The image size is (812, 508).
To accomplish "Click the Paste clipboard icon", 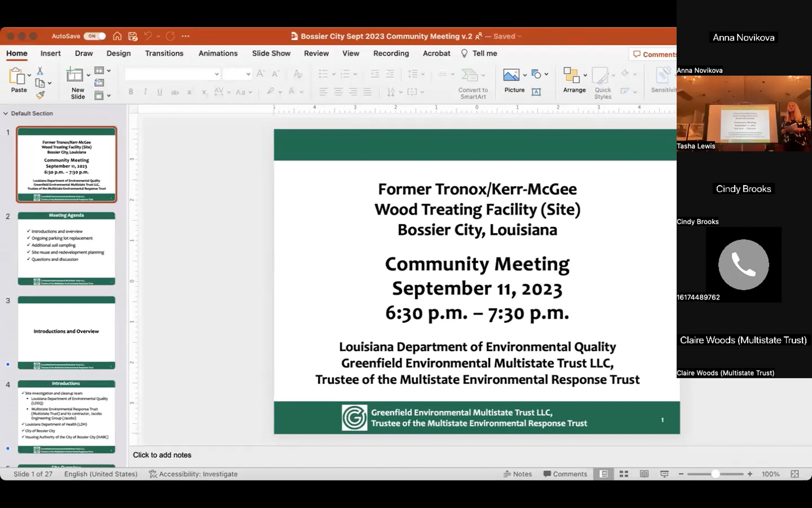I will (x=17, y=76).
